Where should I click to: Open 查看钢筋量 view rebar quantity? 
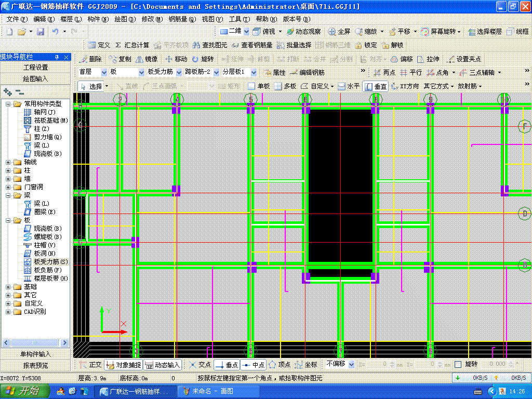click(x=252, y=45)
